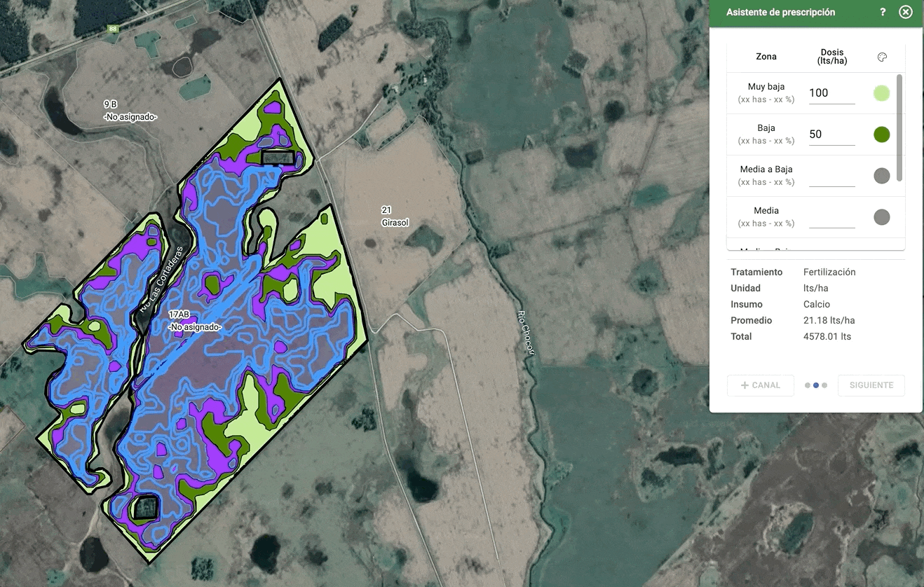Click the zone list scrollbar
The width and height of the screenshot is (924, 587).
pyautogui.click(x=899, y=127)
